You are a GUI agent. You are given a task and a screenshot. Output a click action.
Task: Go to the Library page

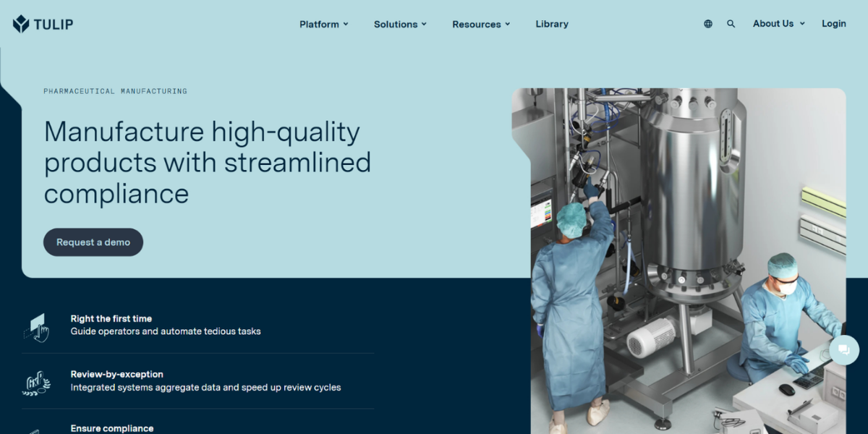(552, 24)
